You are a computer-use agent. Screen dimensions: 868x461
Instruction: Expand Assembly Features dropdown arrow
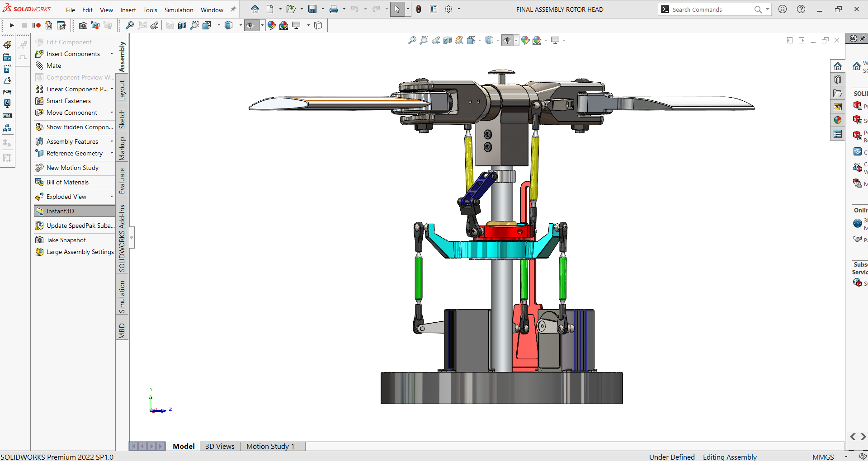point(112,141)
